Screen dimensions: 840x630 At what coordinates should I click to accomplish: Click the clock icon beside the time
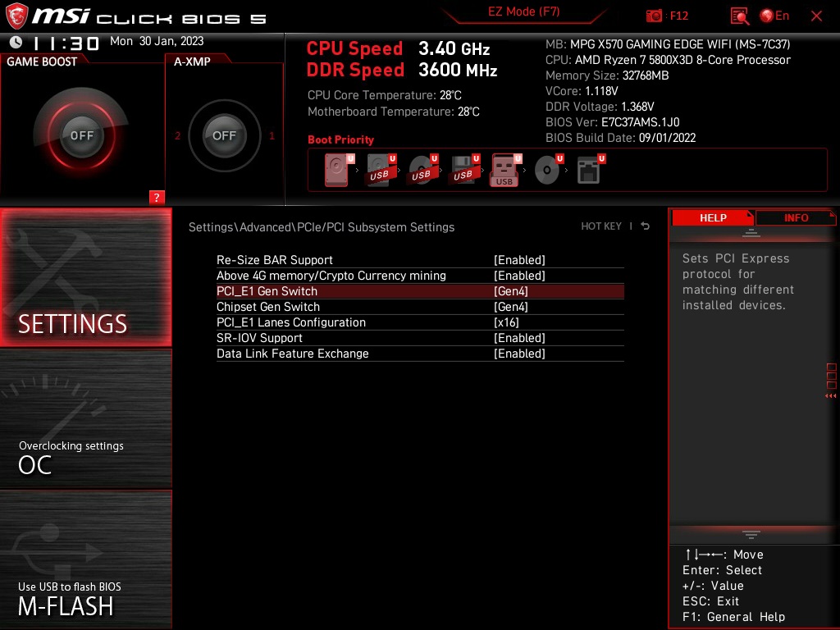tap(16, 42)
